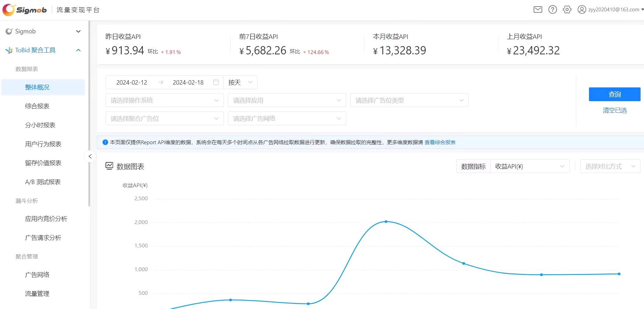Click 前7日收益API value ¥5,682.26
The height and width of the screenshot is (309, 644).
click(x=263, y=51)
